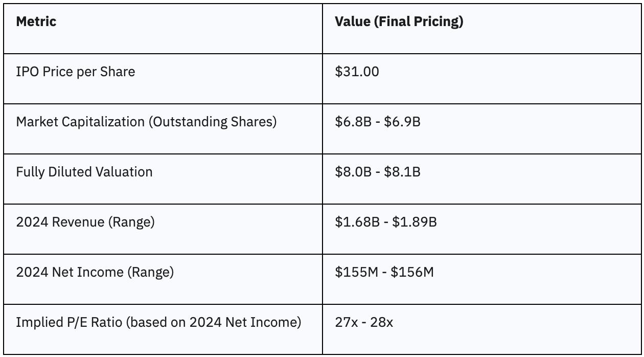Click the "$156M" upper net income figure
This screenshot has height=357, width=644.
point(412,272)
